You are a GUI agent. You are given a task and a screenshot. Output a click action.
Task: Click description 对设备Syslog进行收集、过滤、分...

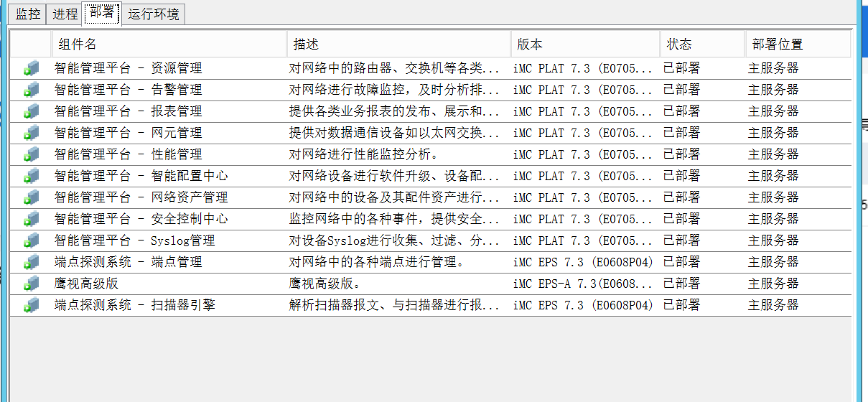point(394,240)
